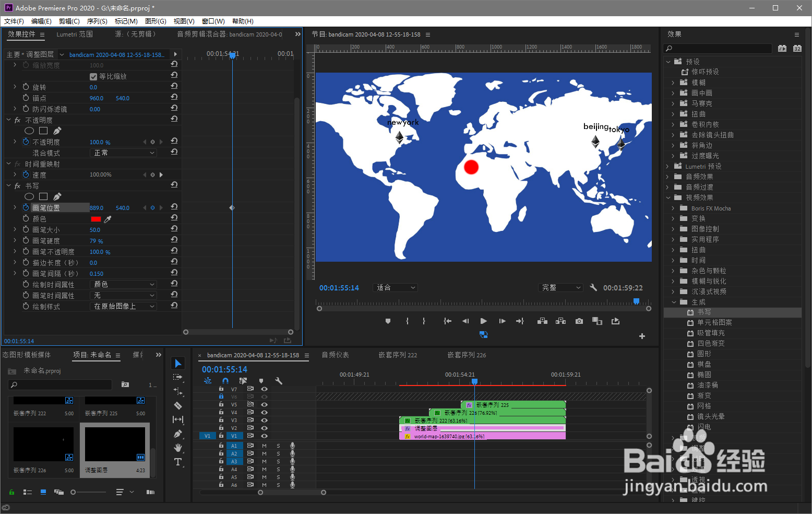
Task: Open the Window menu
Action: point(213,21)
